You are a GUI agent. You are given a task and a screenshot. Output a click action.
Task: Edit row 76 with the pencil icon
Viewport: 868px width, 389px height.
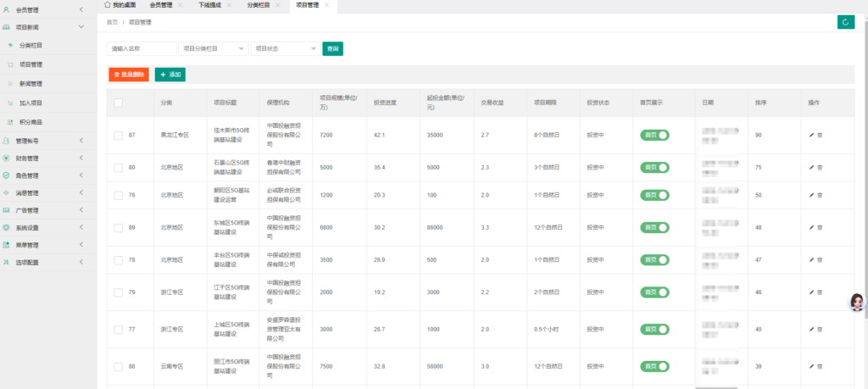coord(811,195)
